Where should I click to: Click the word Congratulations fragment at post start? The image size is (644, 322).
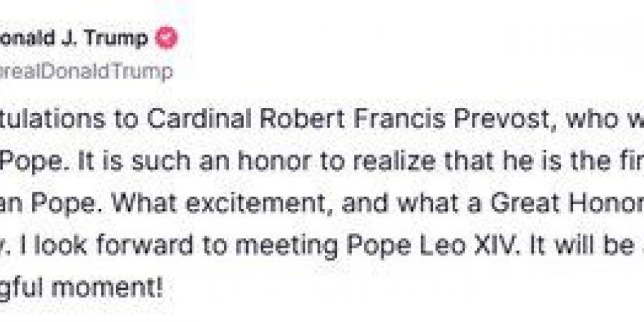(70, 120)
